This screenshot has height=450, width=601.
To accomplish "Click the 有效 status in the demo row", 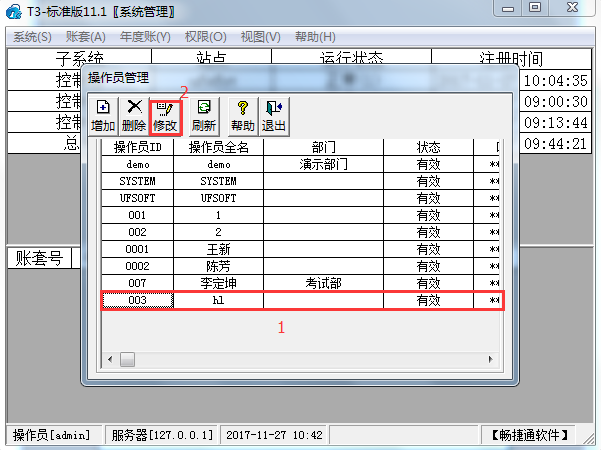I will 429,164.
